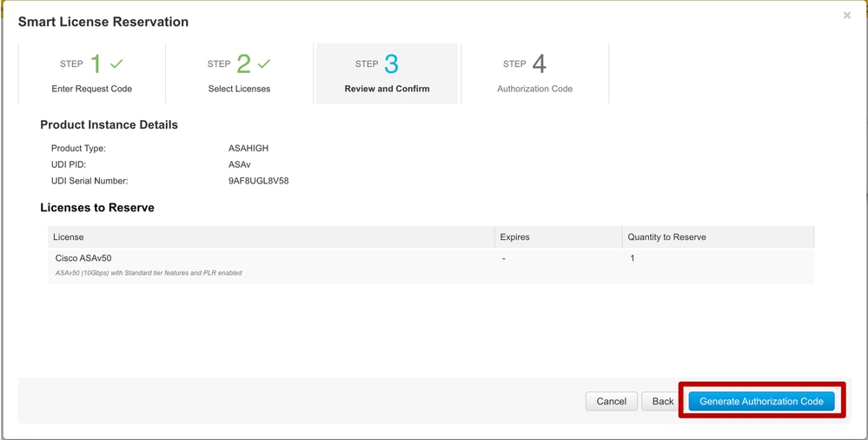
Task: Click the License column header
Action: coord(271,237)
